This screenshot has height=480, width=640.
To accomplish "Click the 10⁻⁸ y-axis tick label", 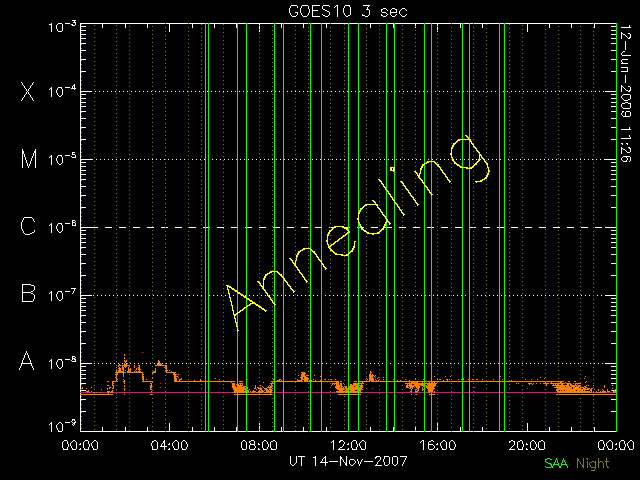I will click(62, 363).
